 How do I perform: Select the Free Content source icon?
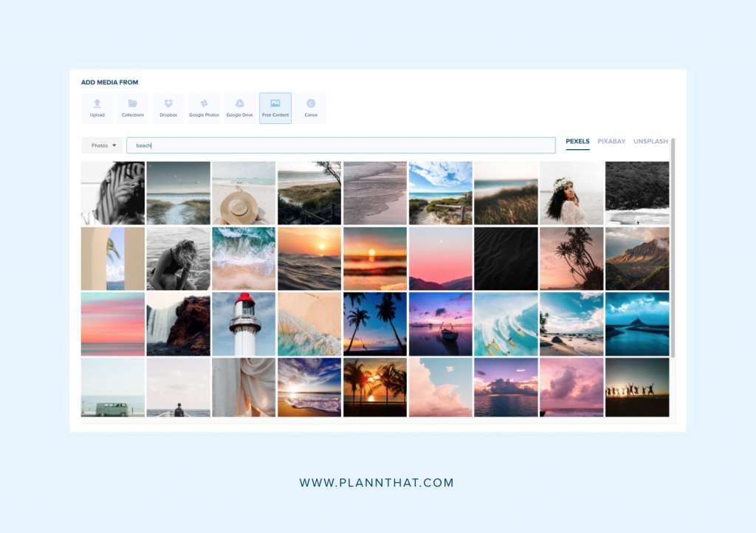tap(275, 108)
